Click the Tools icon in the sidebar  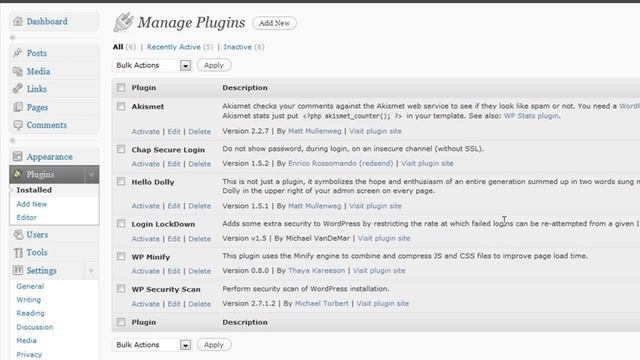coord(18,252)
